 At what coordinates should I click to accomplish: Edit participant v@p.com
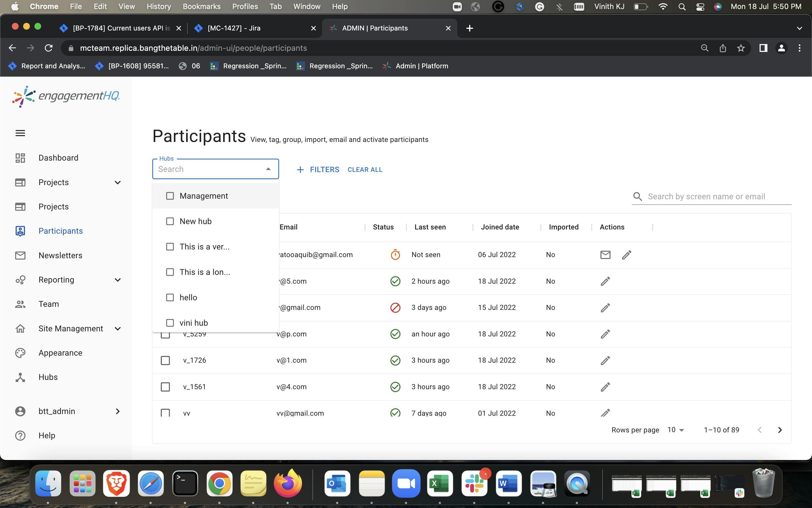[605, 334]
